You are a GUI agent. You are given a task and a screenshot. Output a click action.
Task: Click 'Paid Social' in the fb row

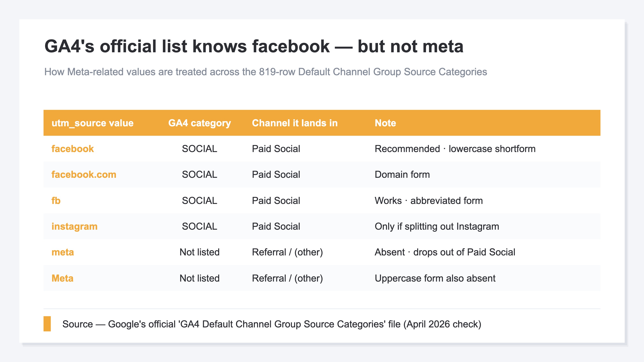[x=276, y=200]
